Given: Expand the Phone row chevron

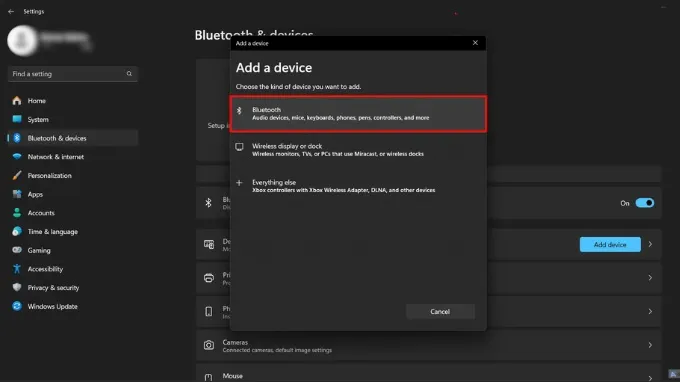Looking at the screenshot, I should (650, 311).
